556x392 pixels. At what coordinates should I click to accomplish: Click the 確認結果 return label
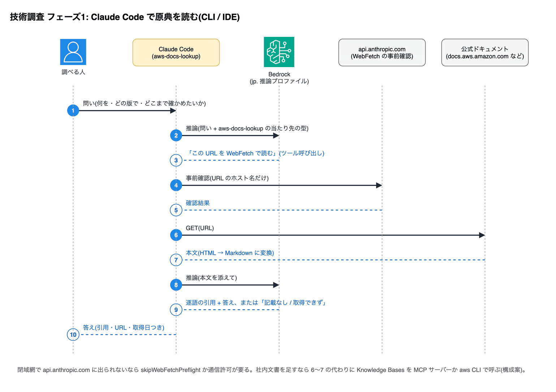[x=198, y=203]
